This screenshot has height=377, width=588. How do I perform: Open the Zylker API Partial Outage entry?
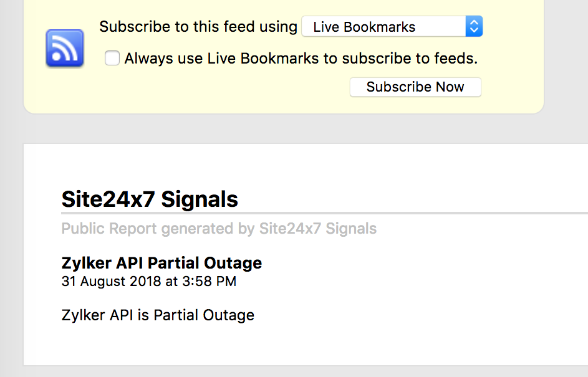pyautogui.click(x=161, y=263)
